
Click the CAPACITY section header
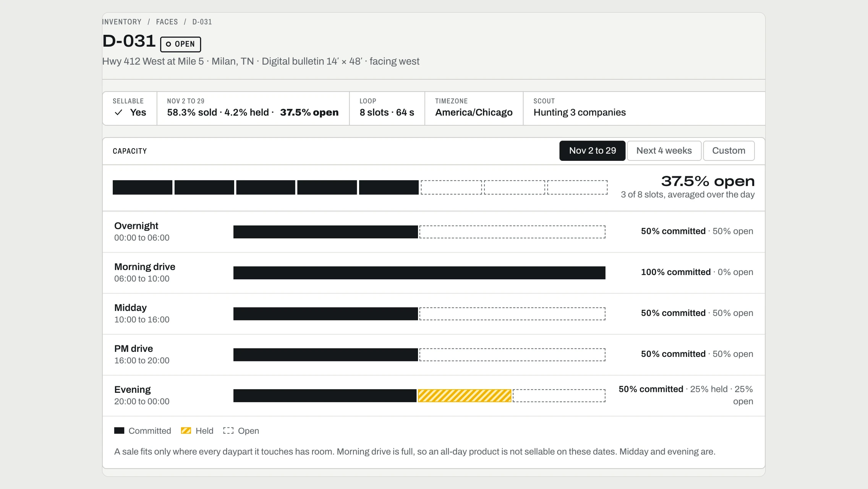[x=130, y=151]
